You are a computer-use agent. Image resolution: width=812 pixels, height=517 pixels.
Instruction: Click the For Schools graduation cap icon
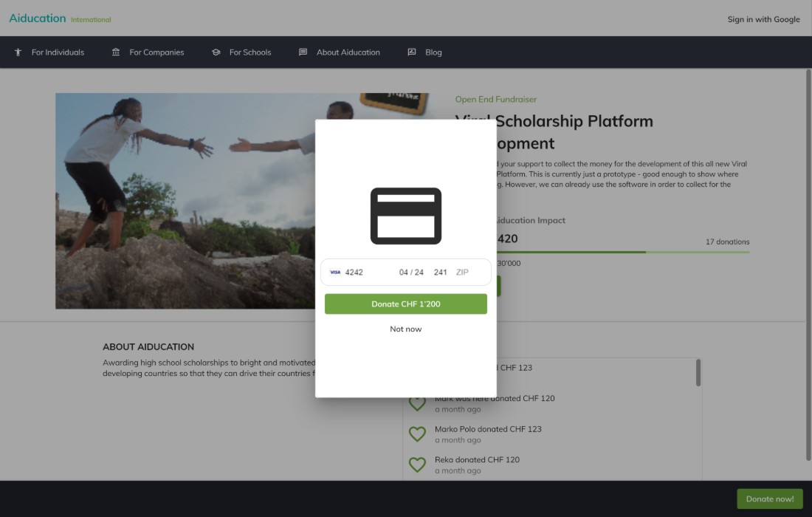(x=216, y=52)
